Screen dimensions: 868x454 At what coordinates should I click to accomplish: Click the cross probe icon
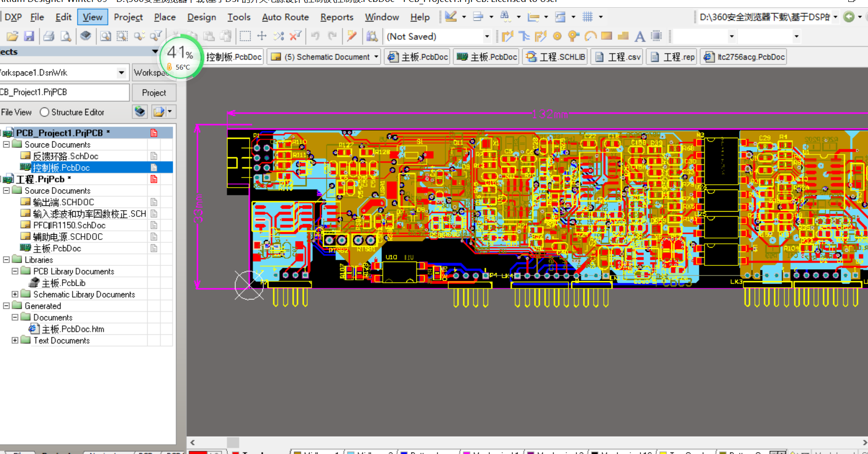click(x=352, y=36)
